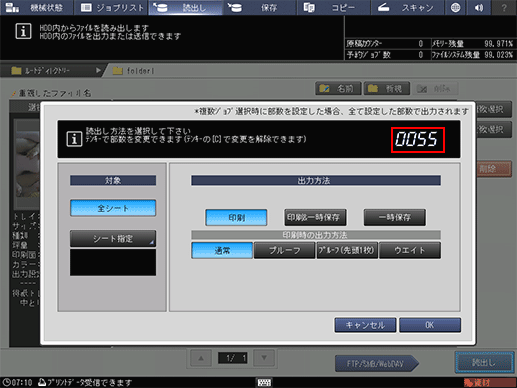
Task: Click the black sheet designation display box
Action: 113,262
